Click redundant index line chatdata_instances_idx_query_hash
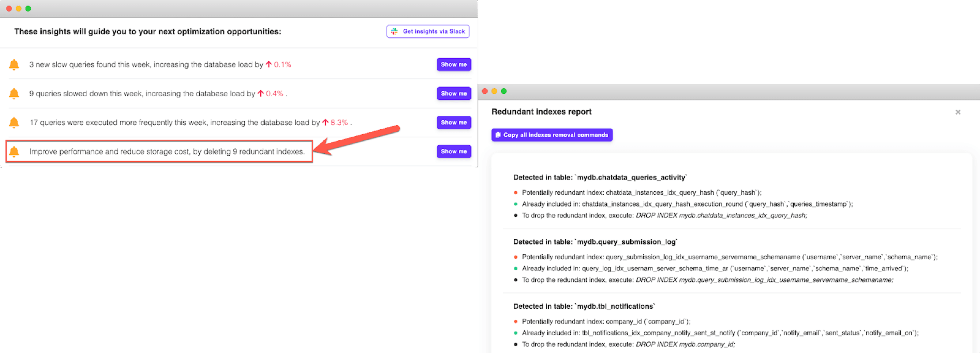 (x=642, y=192)
